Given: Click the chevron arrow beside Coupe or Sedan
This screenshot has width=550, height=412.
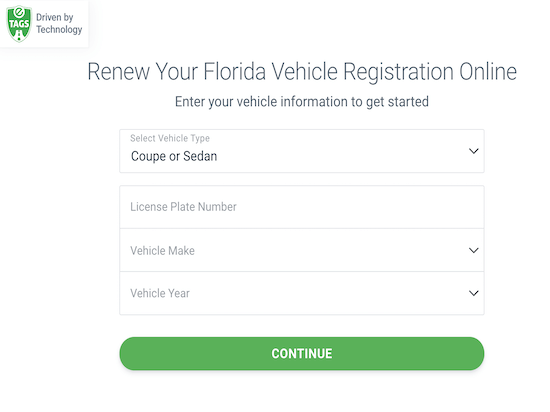Looking at the screenshot, I should 474,151.
